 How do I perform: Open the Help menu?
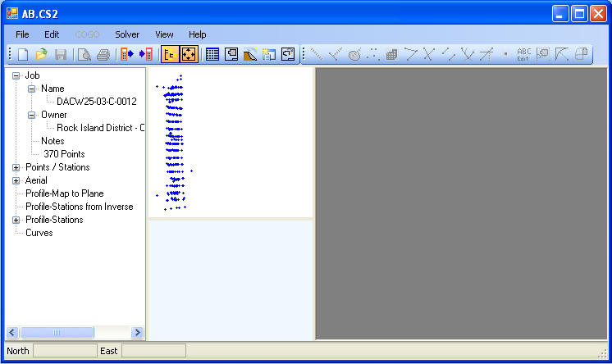197,34
